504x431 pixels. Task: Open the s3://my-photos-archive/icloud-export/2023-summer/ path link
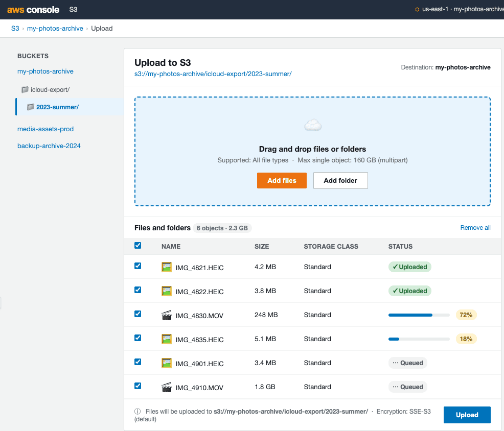(x=214, y=74)
